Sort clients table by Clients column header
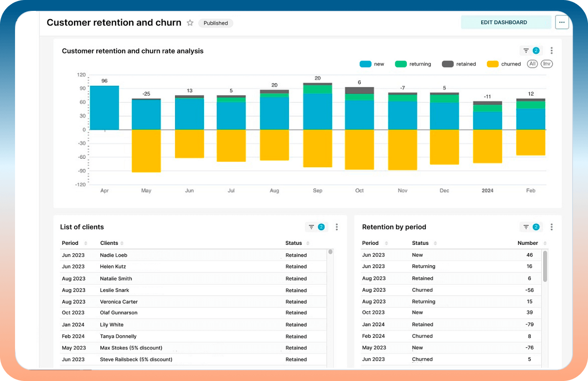The height and width of the screenshot is (381, 588). [x=109, y=243]
